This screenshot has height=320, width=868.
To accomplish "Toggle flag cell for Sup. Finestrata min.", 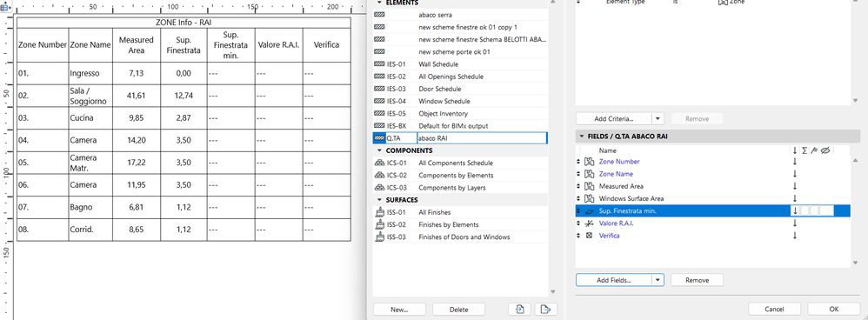I will (x=814, y=210).
